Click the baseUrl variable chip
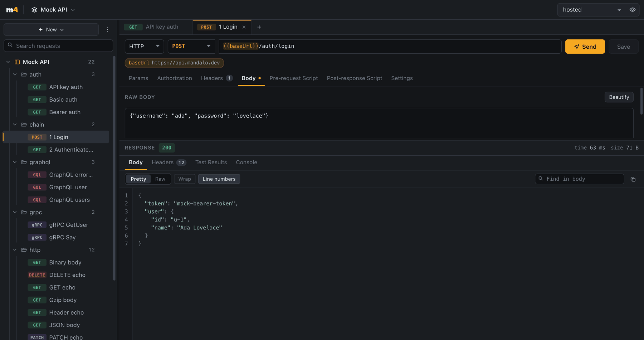 click(x=174, y=63)
